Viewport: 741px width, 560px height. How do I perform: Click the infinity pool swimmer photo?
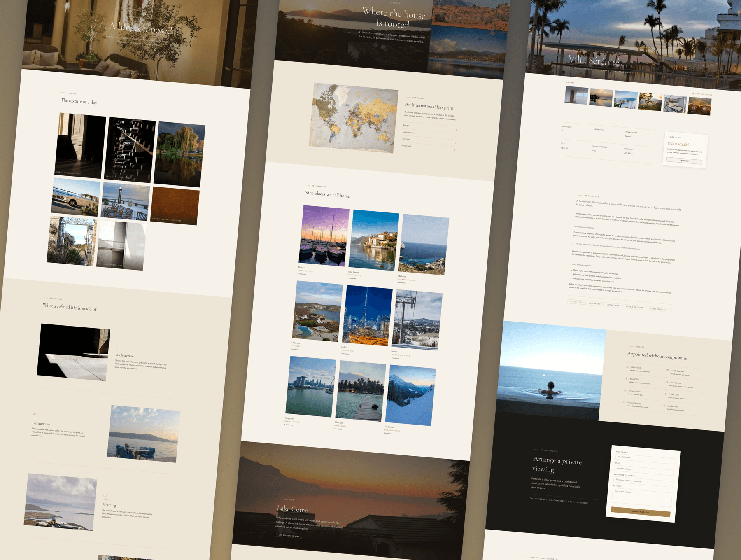(x=551, y=371)
